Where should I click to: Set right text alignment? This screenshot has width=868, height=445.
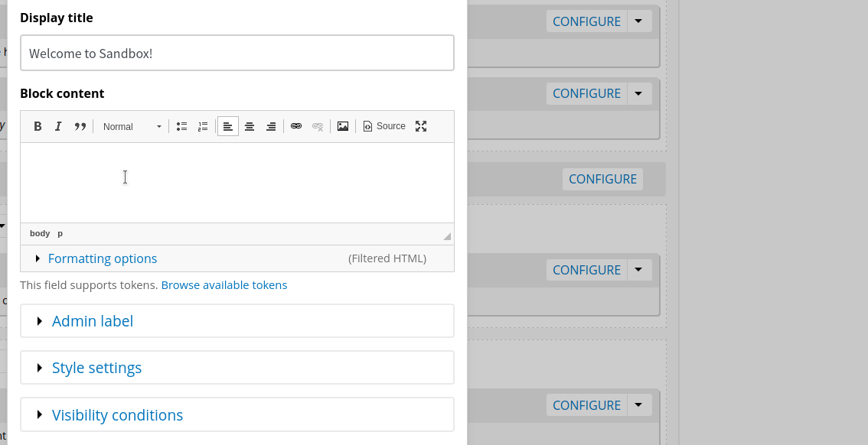(x=271, y=126)
